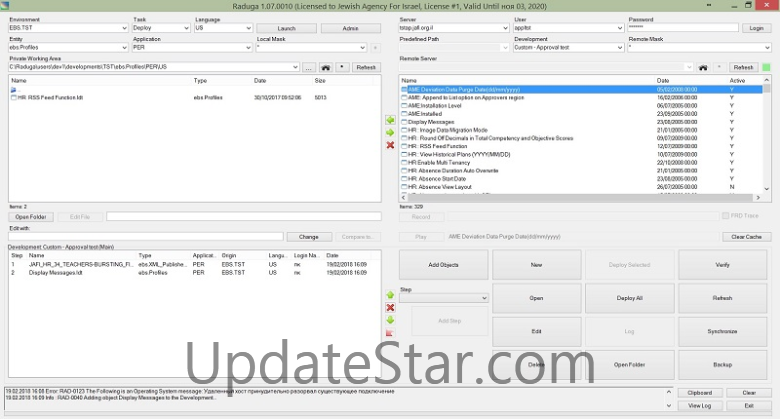Click the Clear Cache button
Image resolution: width=780 pixels, height=419 pixels.
746,237
